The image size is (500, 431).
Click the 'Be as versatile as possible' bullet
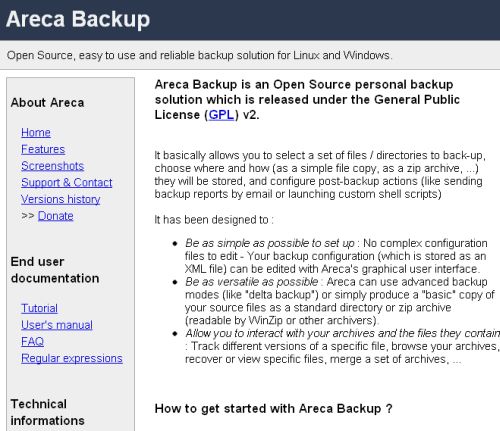pyautogui.click(x=340, y=301)
